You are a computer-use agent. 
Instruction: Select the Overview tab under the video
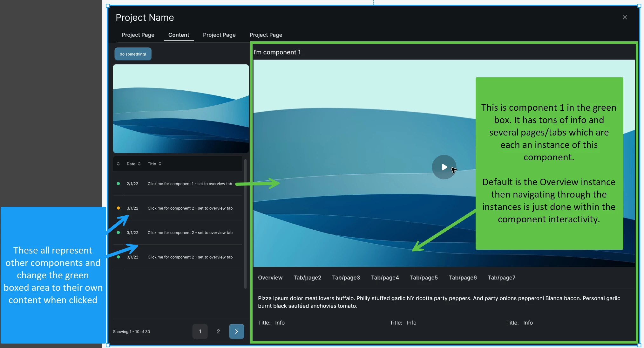pos(270,278)
